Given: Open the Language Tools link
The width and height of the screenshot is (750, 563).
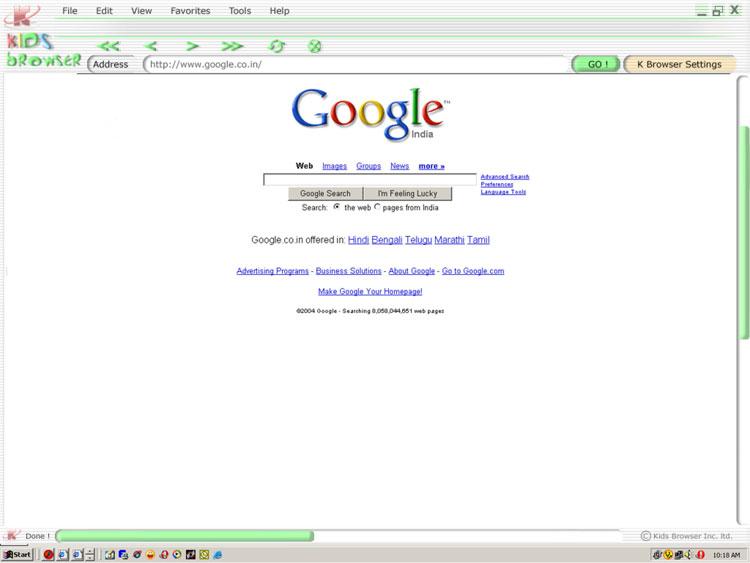Looking at the screenshot, I should point(503,192).
